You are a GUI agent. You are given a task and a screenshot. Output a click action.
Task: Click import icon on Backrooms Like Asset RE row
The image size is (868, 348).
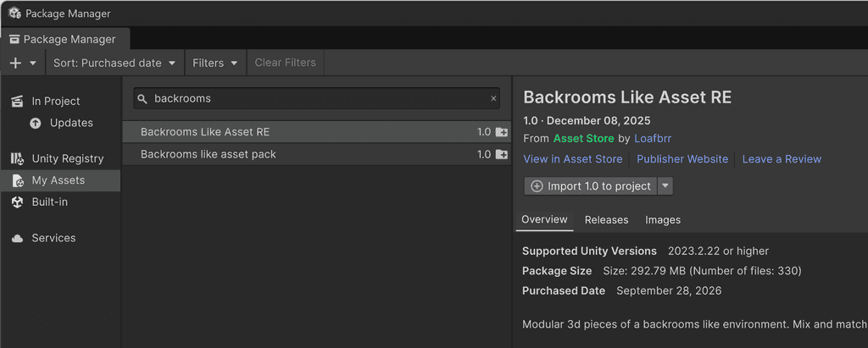502,132
